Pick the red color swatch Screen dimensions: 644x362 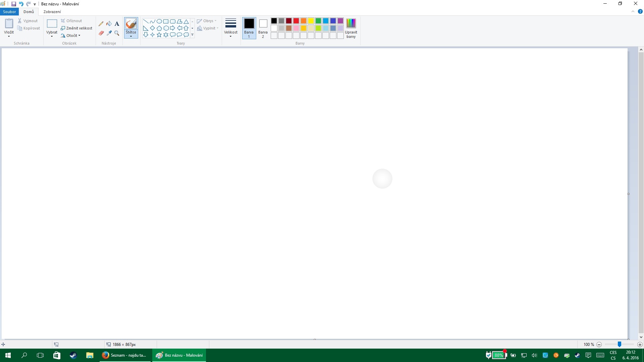[x=296, y=21]
